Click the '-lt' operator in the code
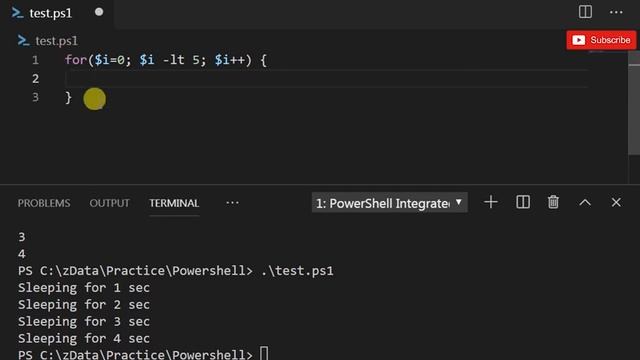Image resolution: width=640 pixels, height=360 pixels. pyautogui.click(x=173, y=60)
